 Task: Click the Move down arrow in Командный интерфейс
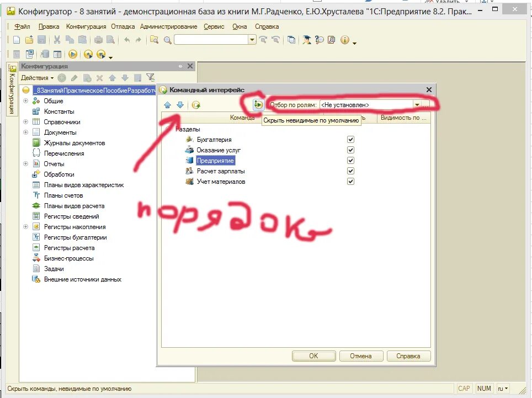[x=180, y=105]
